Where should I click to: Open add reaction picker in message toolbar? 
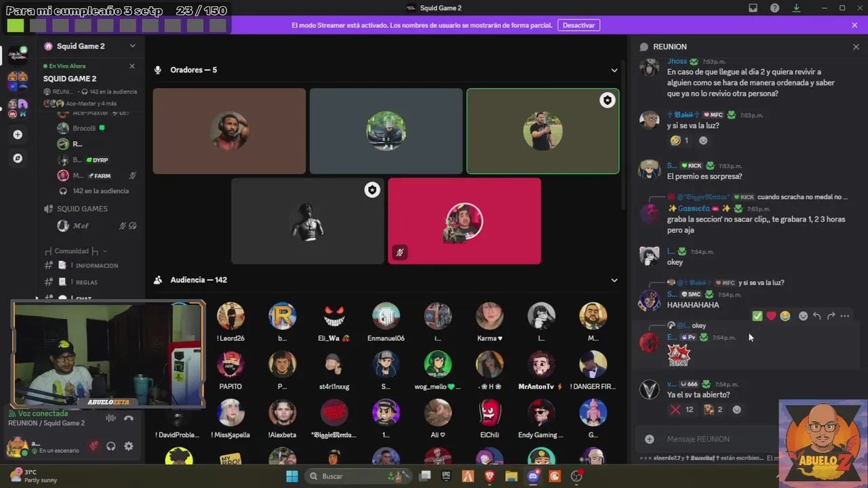[x=804, y=316]
